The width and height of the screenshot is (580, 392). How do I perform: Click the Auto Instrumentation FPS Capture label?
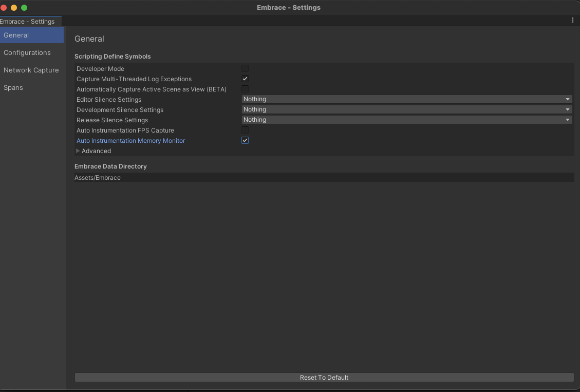[125, 130]
